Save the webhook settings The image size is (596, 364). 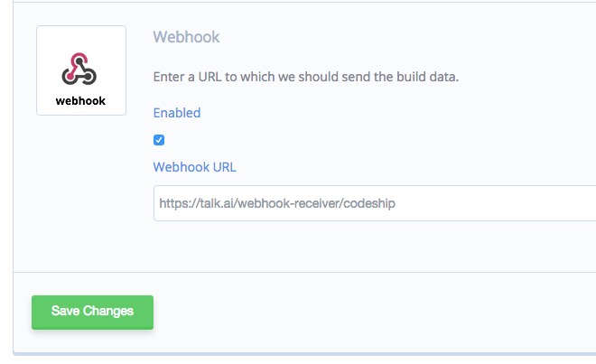(92, 313)
